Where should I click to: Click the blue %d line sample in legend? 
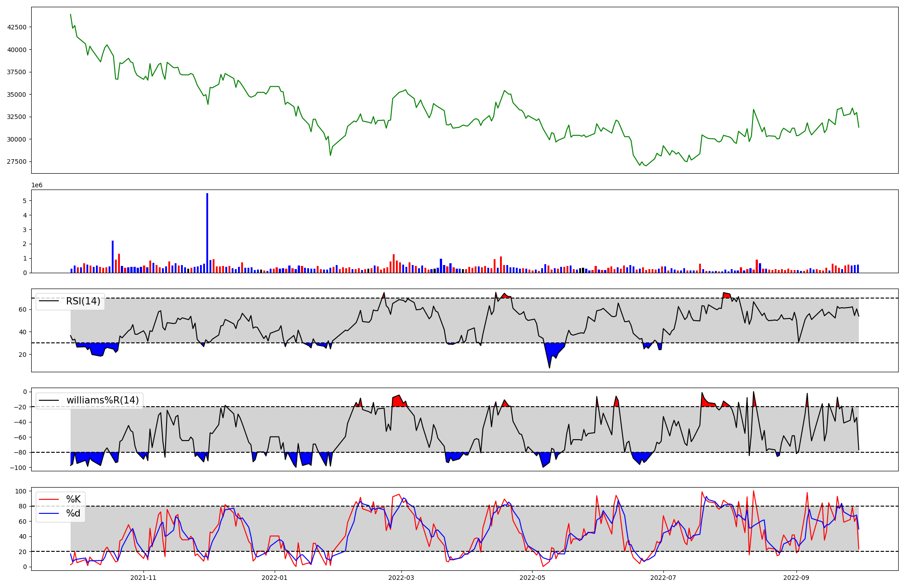point(50,513)
